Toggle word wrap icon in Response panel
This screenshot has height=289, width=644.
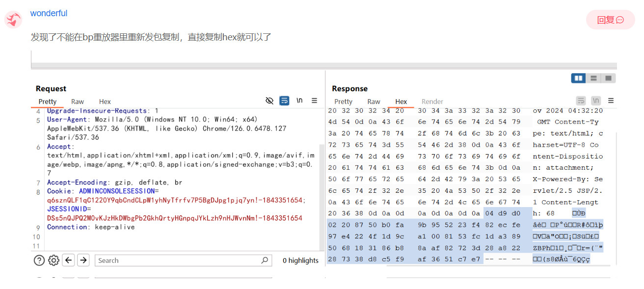click(x=581, y=101)
